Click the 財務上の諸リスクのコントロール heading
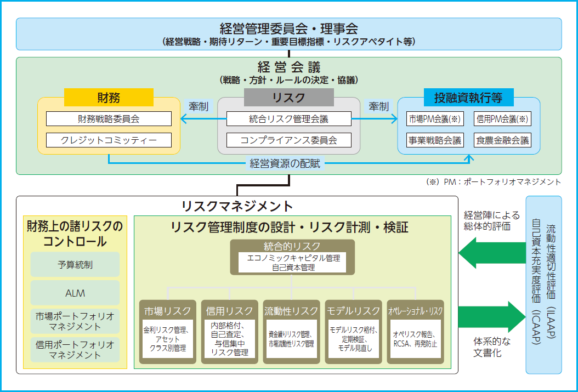Image resolution: width=578 pixels, height=392 pixels. coord(75,233)
